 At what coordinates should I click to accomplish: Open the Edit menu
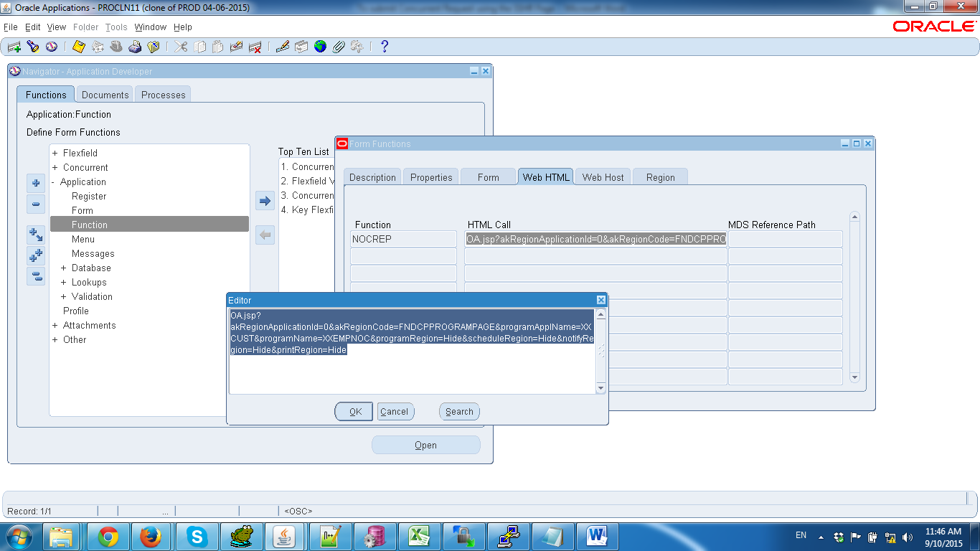click(33, 27)
